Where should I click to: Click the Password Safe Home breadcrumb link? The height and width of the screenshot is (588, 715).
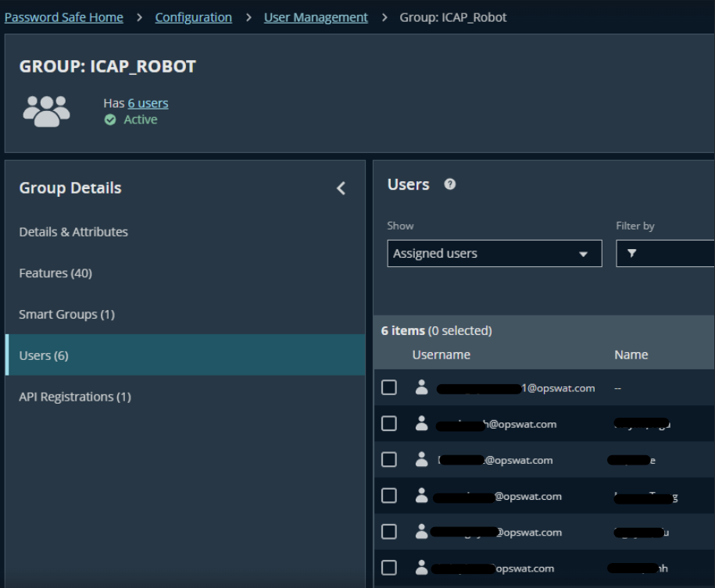pyautogui.click(x=64, y=17)
